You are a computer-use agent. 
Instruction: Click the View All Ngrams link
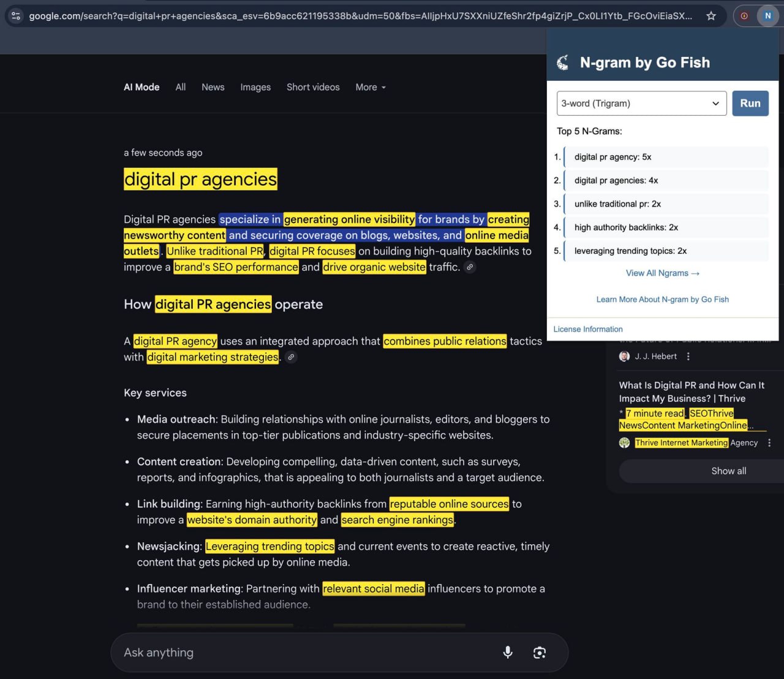662,273
